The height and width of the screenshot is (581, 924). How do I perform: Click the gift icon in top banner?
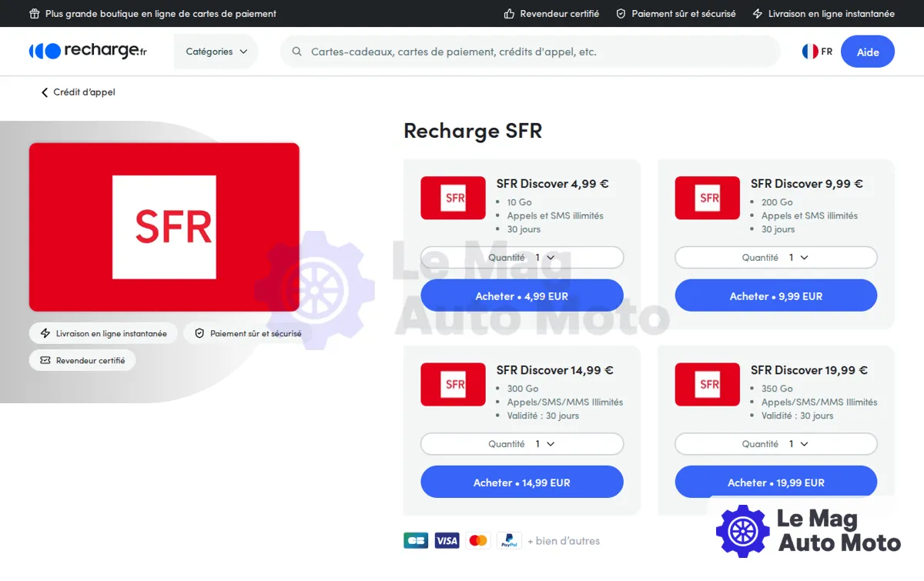tap(34, 14)
